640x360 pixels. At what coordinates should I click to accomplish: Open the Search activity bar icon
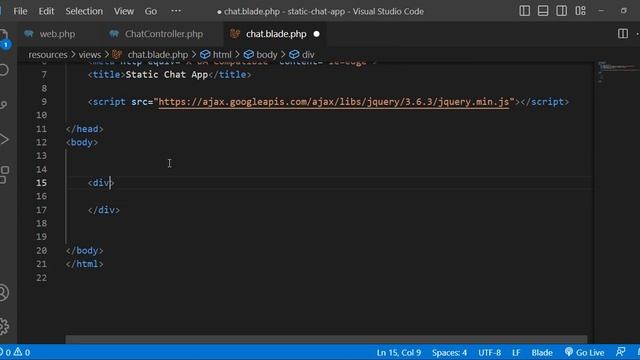(x=4, y=70)
